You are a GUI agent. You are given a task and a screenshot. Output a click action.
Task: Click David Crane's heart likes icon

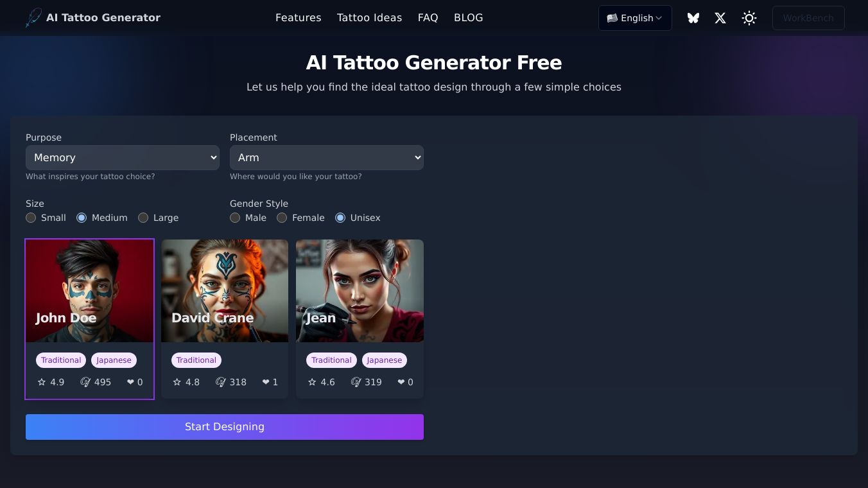click(266, 382)
